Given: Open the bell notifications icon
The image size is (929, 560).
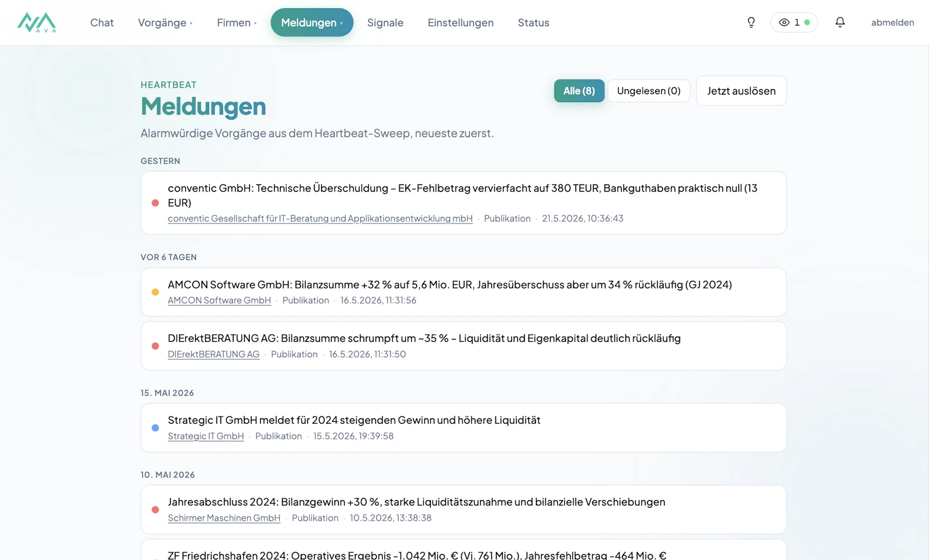Looking at the screenshot, I should pos(840,23).
